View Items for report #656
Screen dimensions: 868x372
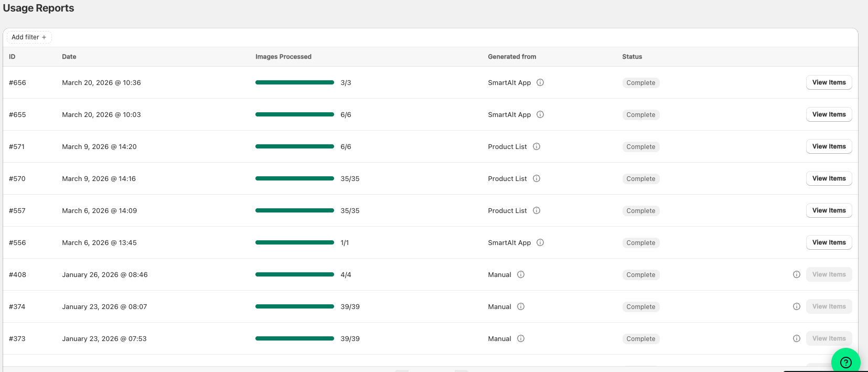[829, 82]
